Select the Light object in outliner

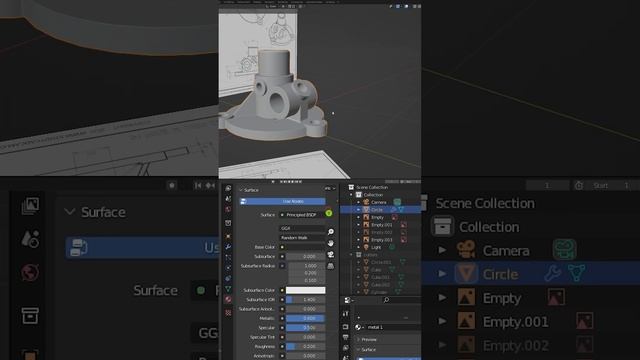(376, 247)
